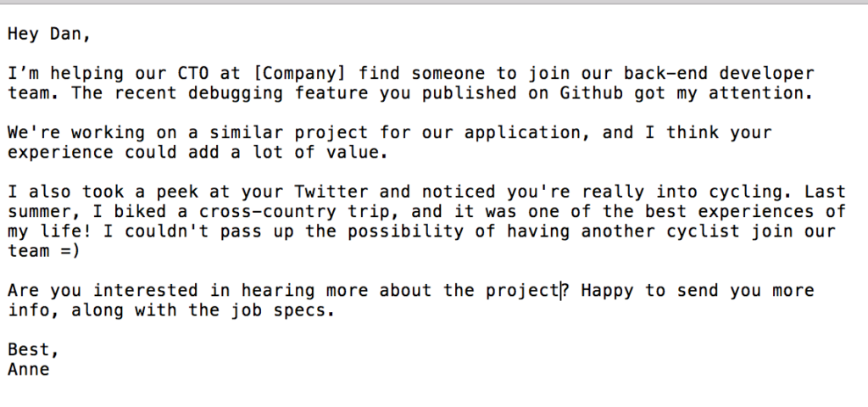868x407 pixels.
Task: Click the word 'experience' beginning the 'could add' line
Action: [60, 153]
